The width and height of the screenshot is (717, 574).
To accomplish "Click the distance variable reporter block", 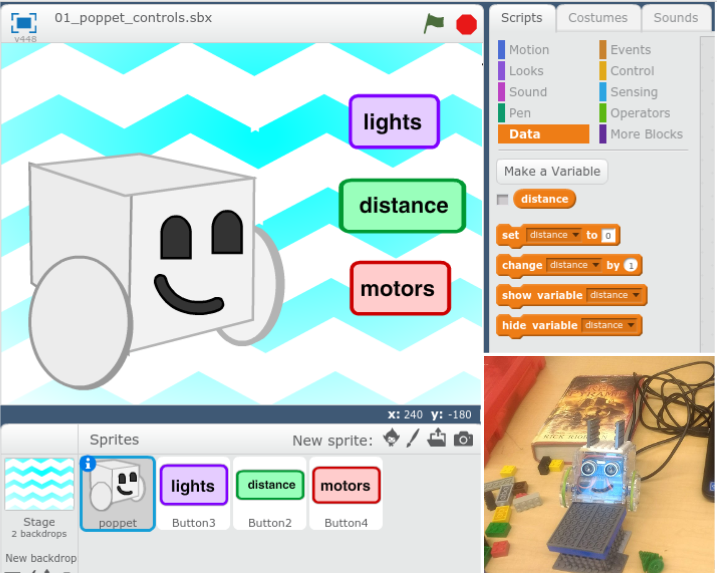I will [544, 199].
